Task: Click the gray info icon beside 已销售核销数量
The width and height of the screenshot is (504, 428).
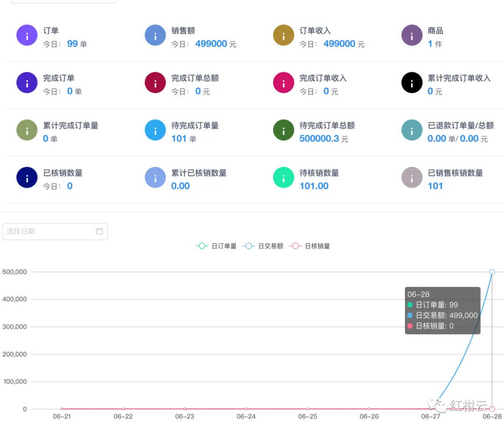Action: [x=412, y=177]
